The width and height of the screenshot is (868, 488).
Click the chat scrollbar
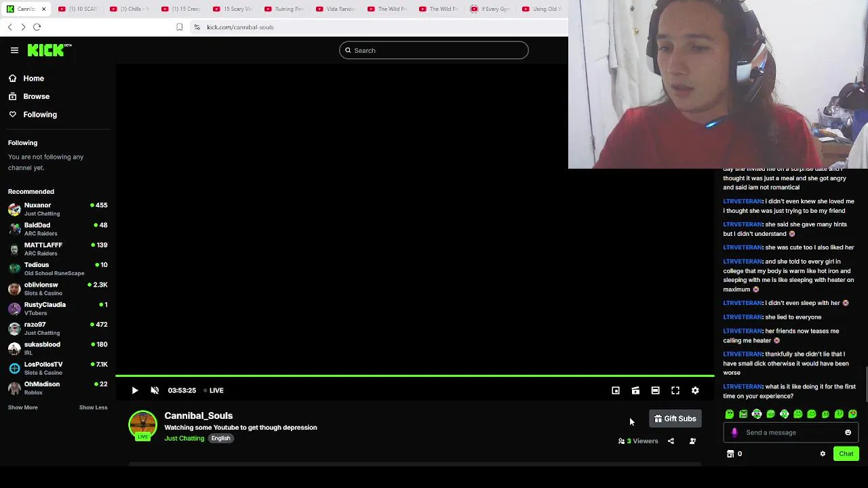click(x=865, y=383)
